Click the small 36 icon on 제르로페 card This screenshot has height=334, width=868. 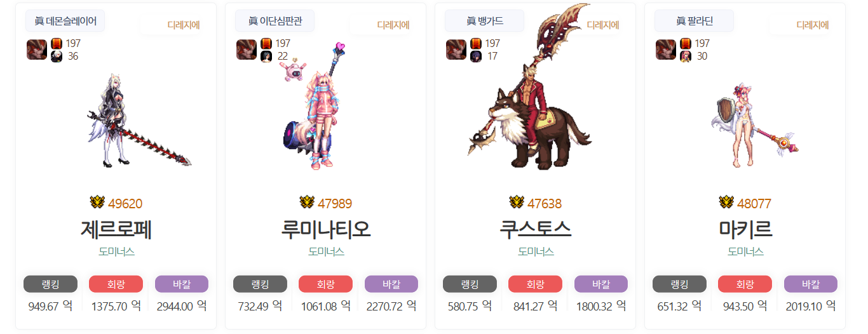click(57, 57)
